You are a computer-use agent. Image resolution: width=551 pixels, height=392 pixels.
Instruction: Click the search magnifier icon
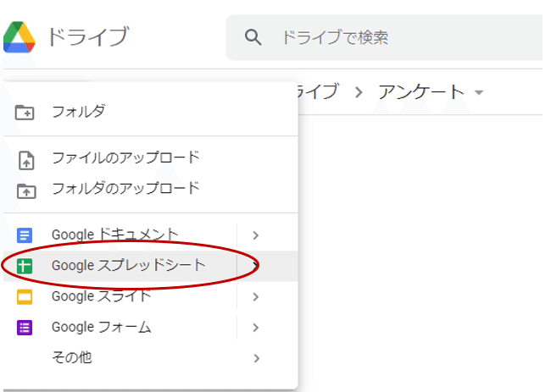pyautogui.click(x=253, y=37)
